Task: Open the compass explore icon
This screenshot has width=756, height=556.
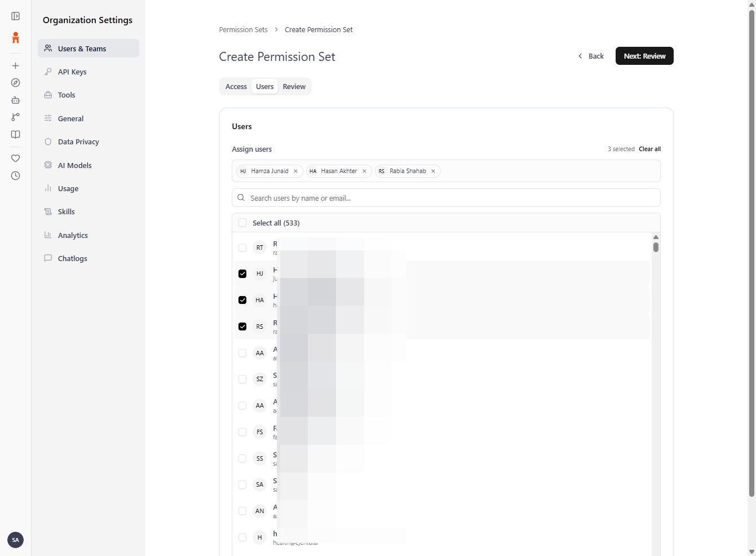Action: pos(16,83)
